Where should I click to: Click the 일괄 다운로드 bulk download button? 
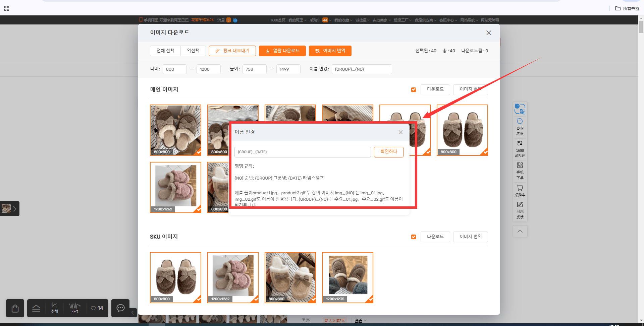[x=282, y=51]
